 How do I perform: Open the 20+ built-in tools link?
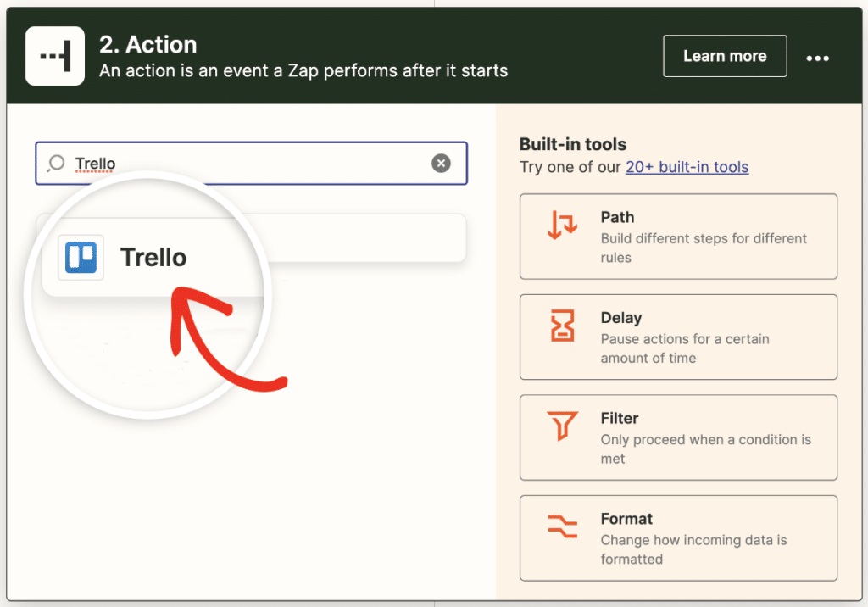pyautogui.click(x=687, y=167)
